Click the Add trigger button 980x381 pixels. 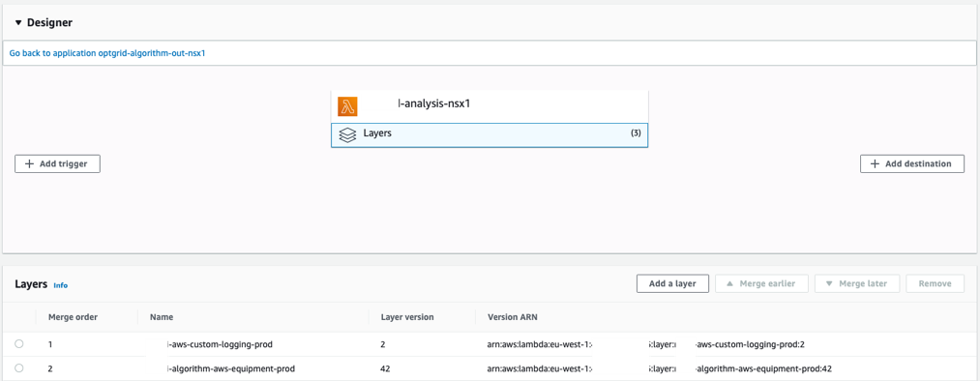pos(57,163)
